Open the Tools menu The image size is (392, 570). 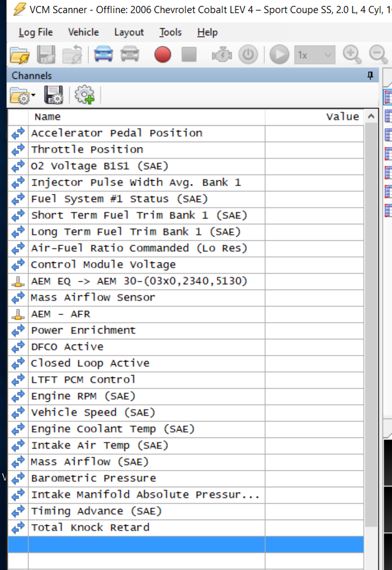click(x=170, y=32)
